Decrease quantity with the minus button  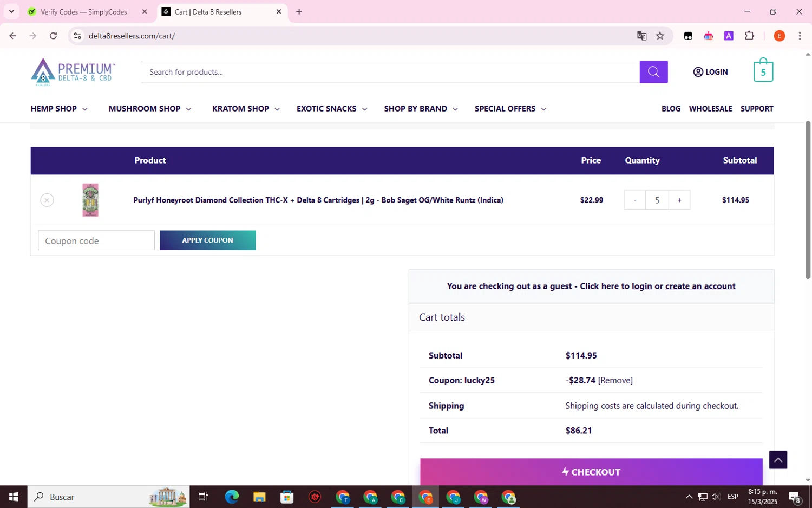634,200
